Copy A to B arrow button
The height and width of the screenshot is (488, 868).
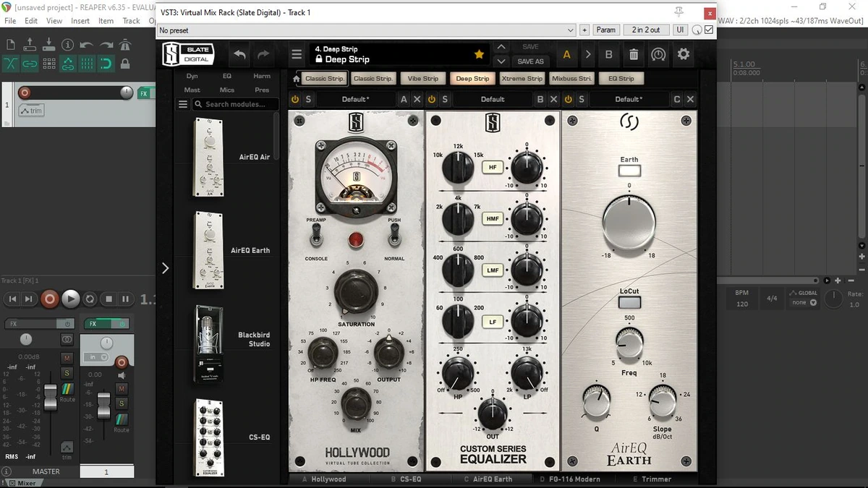(x=588, y=54)
